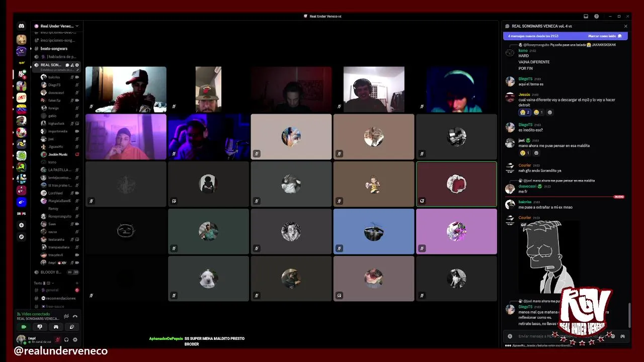Select user baicriss in voice list
The width and height of the screenshot is (644, 362).
59,77
